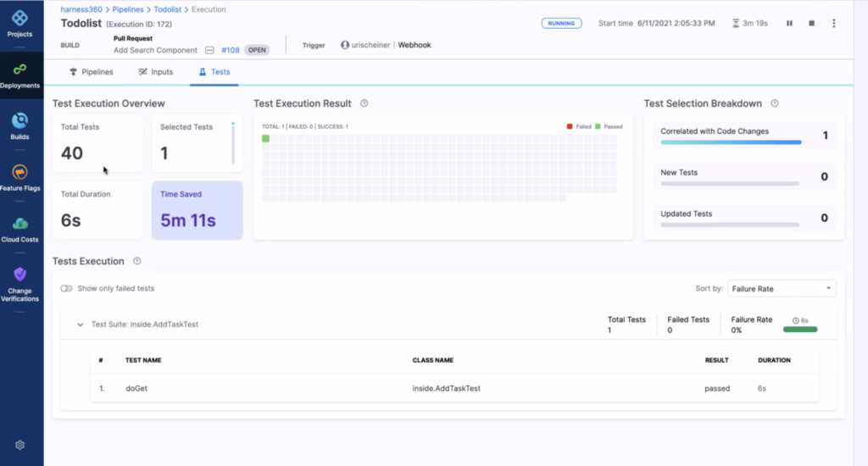Click the Correlated with Code Changes bar
The image size is (868, 466).
731,142
